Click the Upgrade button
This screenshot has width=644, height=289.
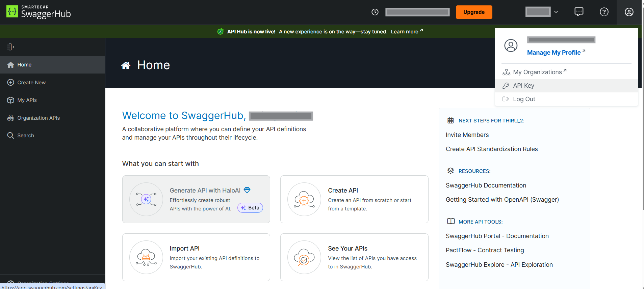[474, 12]
